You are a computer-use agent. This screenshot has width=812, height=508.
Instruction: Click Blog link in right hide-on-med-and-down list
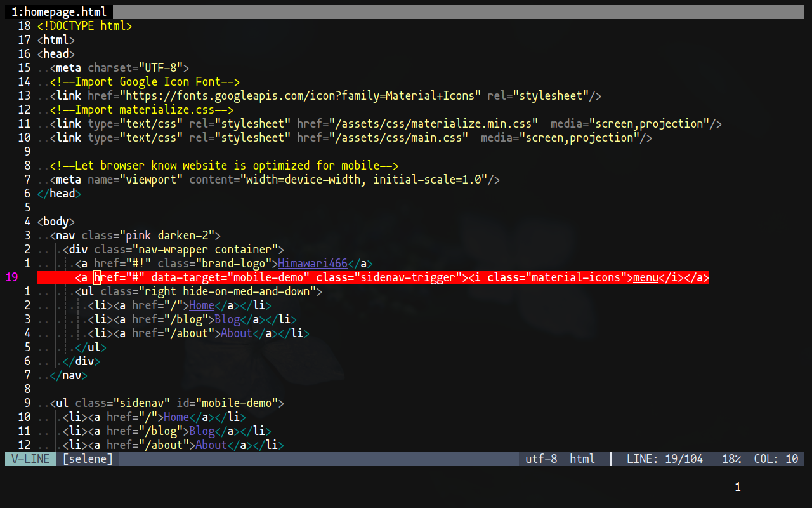click(x=227, y=319)
